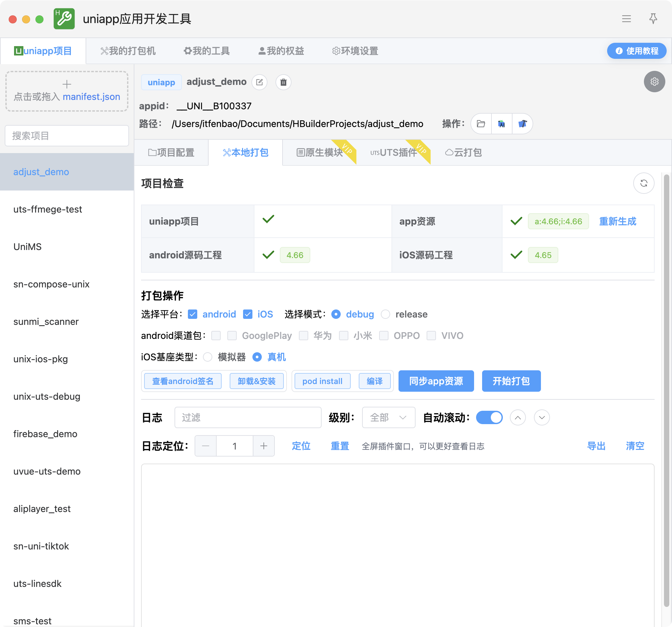Click 清空 log link

click(x=635, y=446)
